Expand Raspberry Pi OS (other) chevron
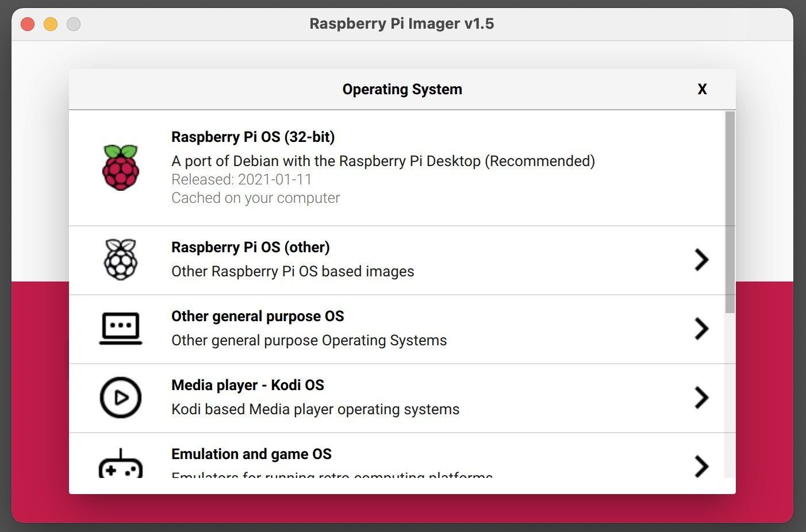Image resolution: width=806 pixels, height=532 pixels. (x=701, y=260)
